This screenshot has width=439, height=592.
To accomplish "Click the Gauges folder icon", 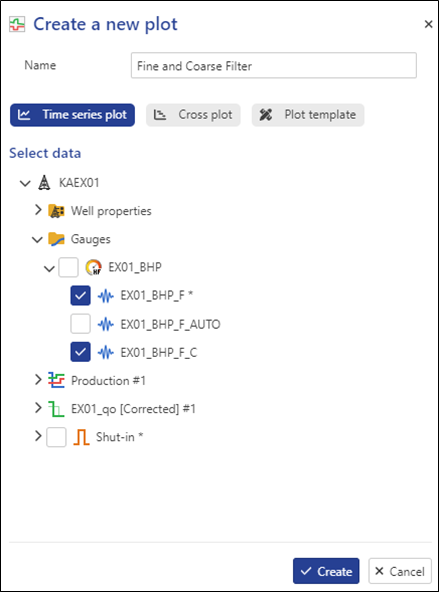I will coord(56,239).
